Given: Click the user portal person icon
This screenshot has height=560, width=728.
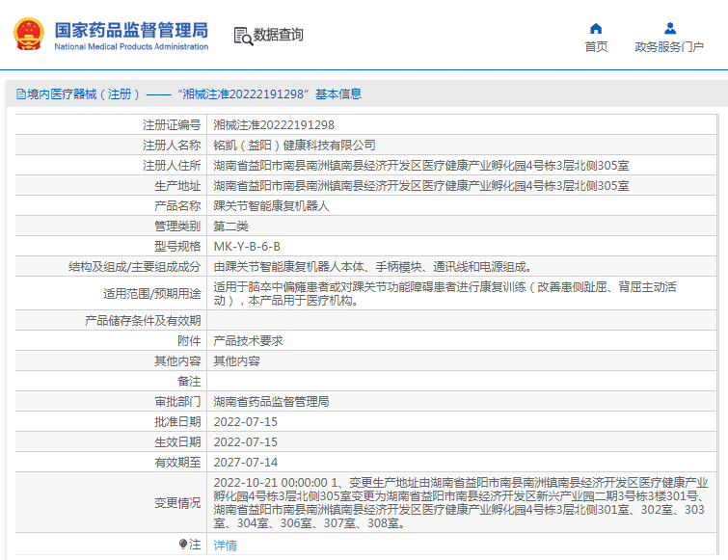Looking at the screenshot, I should (x=669, y=29).
